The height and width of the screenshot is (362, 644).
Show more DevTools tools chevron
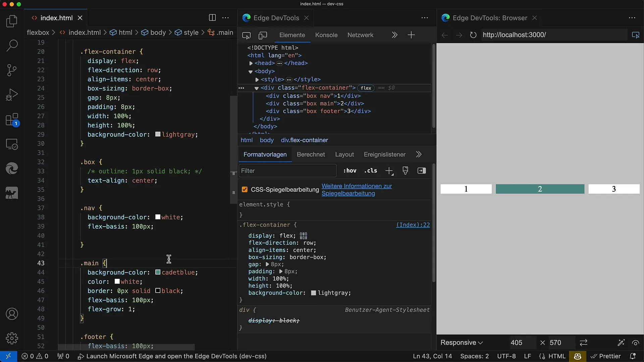(394, 35)
